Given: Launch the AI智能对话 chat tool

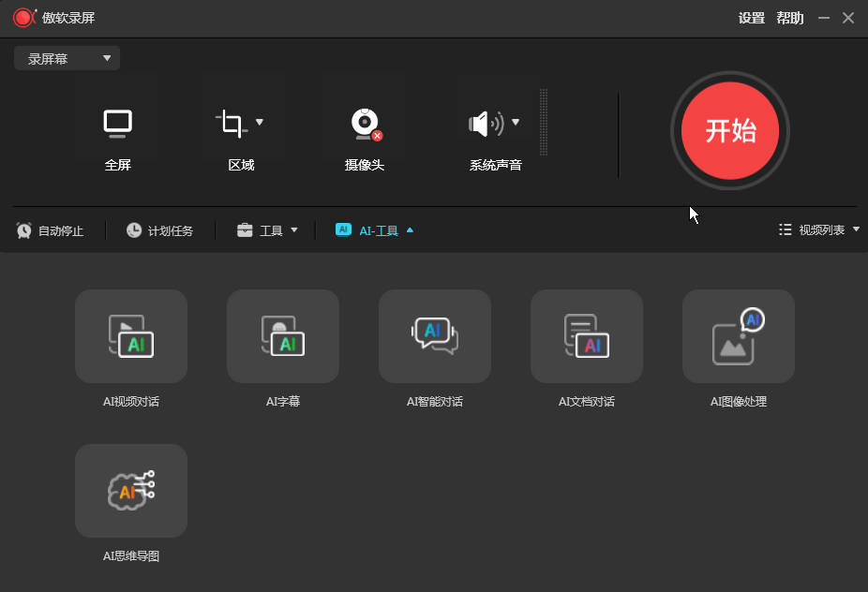Looking at the screenshot, I should point(435,336).
